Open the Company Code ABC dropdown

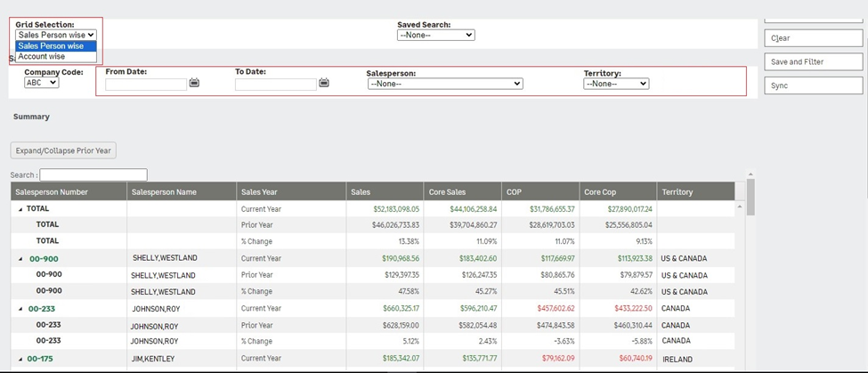(x=42, y=83)
